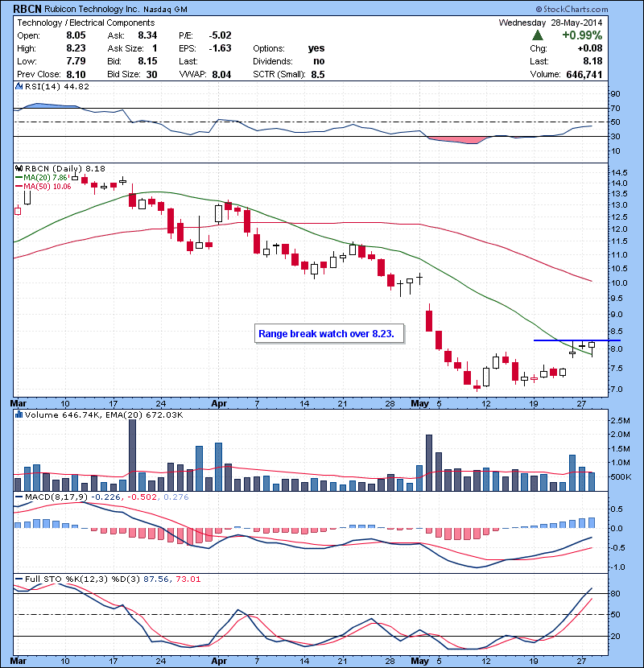Click the Dividends no value

tap(319, 61)
